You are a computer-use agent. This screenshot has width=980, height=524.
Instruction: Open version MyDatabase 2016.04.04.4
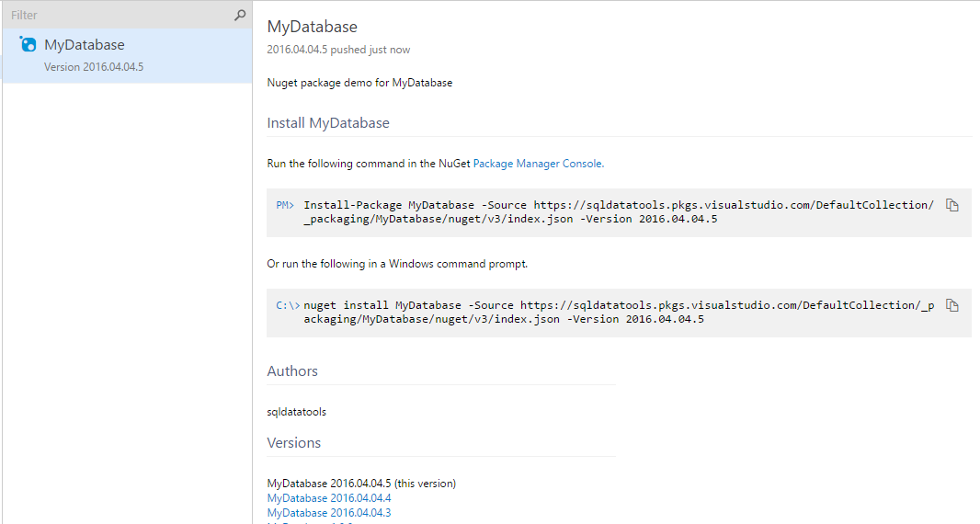329,497
